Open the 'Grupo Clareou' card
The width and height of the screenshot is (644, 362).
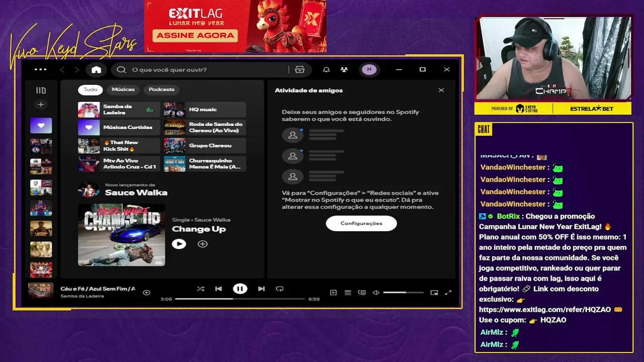coord(205,146)
